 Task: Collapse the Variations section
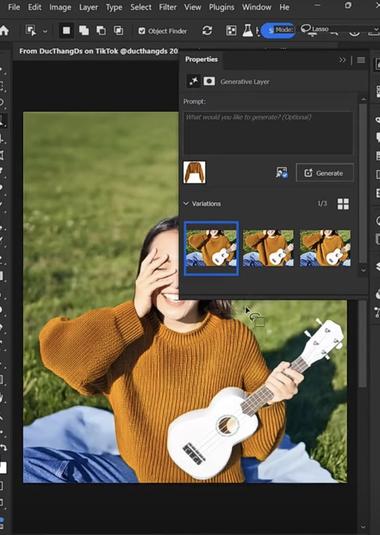click(x=186, y=204)
